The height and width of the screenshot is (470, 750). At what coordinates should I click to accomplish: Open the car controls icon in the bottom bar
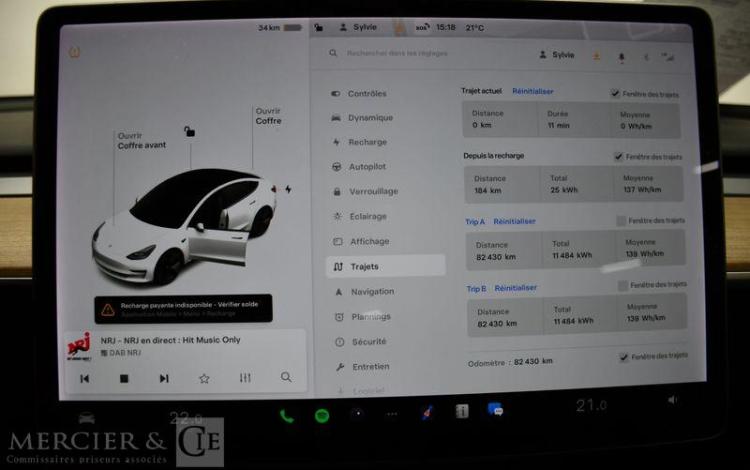click(87, 418)
